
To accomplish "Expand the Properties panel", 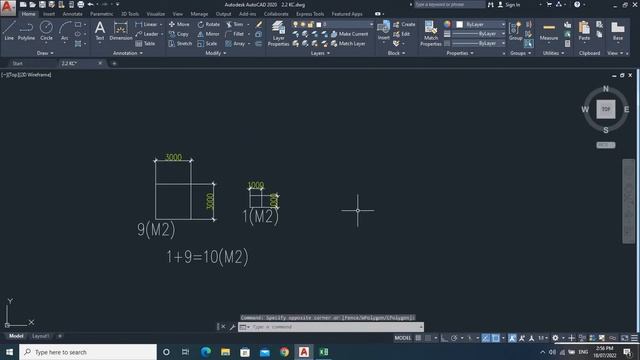I will [x=460, y=53].
